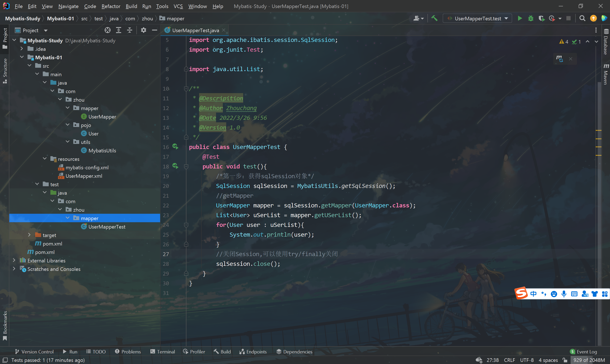Open Project panel options gear icon
The width and height of the screenshot is (610, 364).
click(x=143, y=30)
